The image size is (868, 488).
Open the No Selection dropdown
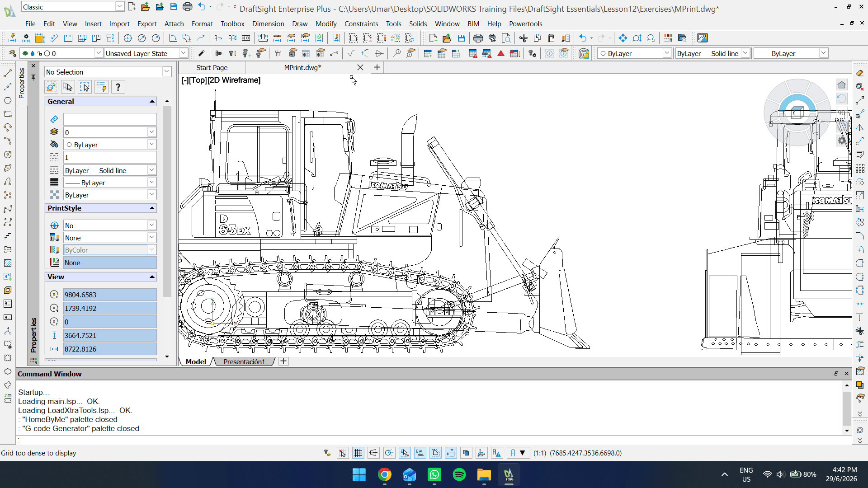[x=108, y=72]
